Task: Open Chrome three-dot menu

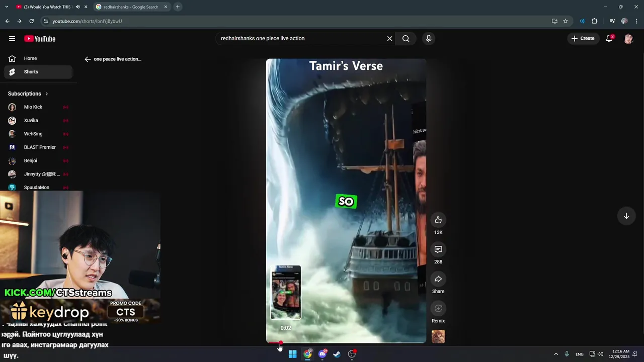Action: pyautogui.click(x=637, y=21)
